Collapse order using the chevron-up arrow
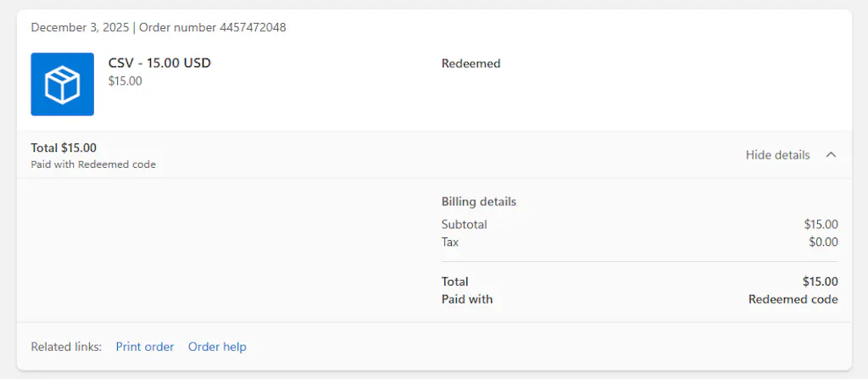Viewport: 868px width, 379px height. [831, 155]
